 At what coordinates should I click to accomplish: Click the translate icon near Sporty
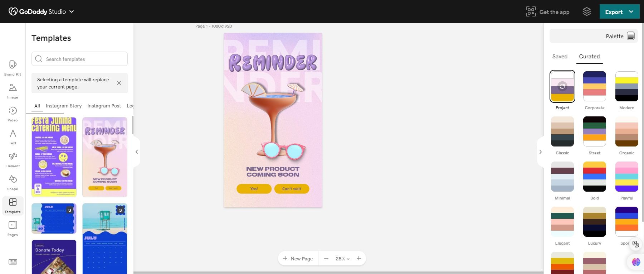click(x=635, y=244)
